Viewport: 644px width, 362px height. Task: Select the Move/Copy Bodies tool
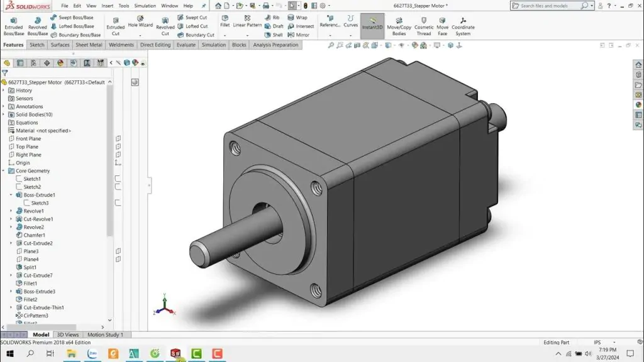(x=399, y=26)
